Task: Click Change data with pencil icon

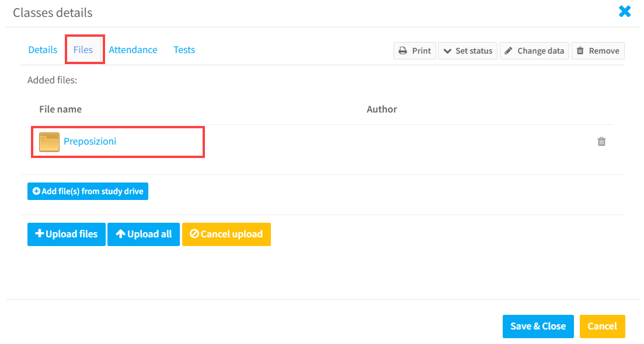Action: tap(534, 51)
